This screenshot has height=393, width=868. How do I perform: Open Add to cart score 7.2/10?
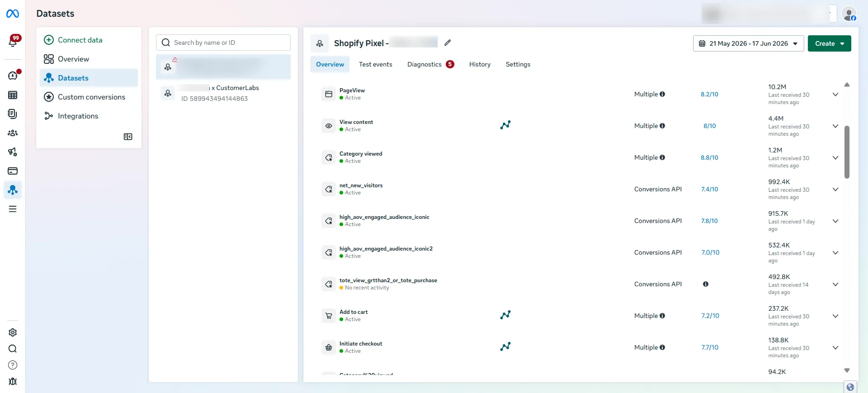[x=710, y=316]
